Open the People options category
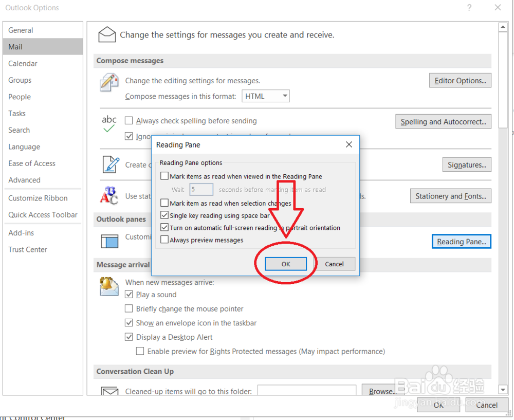Image resolution: width=514 pixels, height=420 pixels. click(43, 97)
